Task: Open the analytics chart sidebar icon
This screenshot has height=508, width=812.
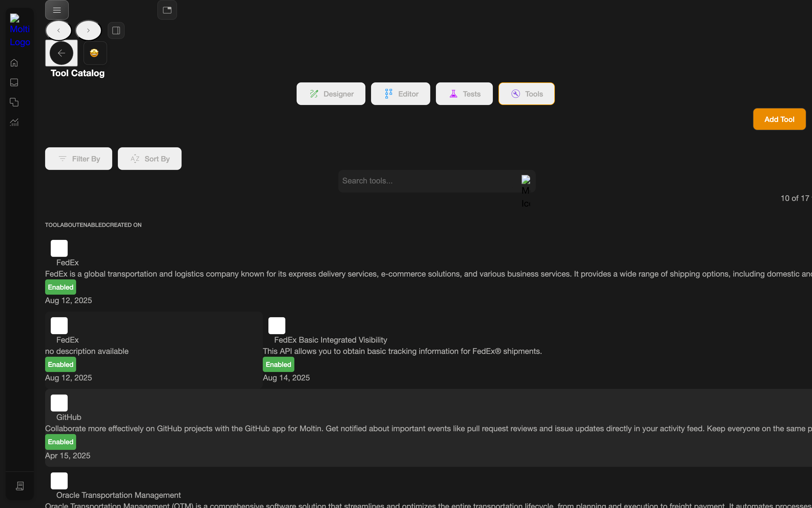Action: 14,122
